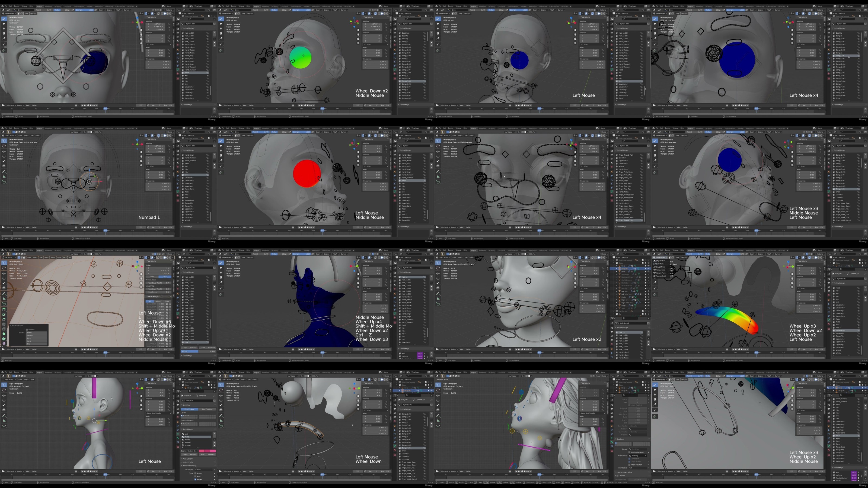Screen dimensions: 868x488
Task: Click Transform tool in Ctrl_Head frame
Action: [4, 410]
